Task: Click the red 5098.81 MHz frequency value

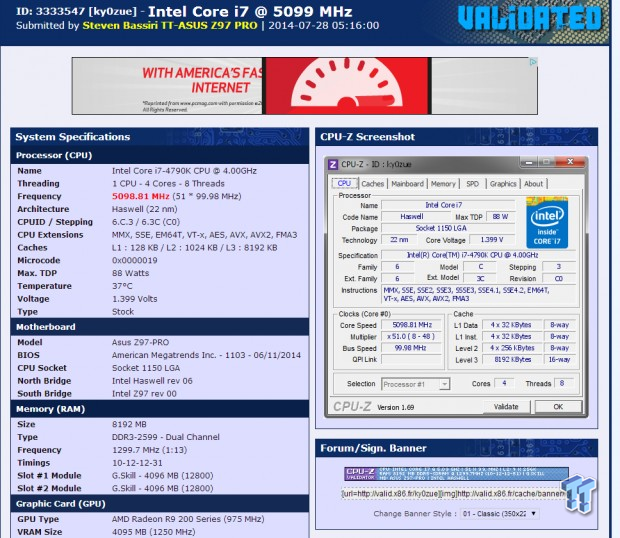Action: [x=140, y=196]
